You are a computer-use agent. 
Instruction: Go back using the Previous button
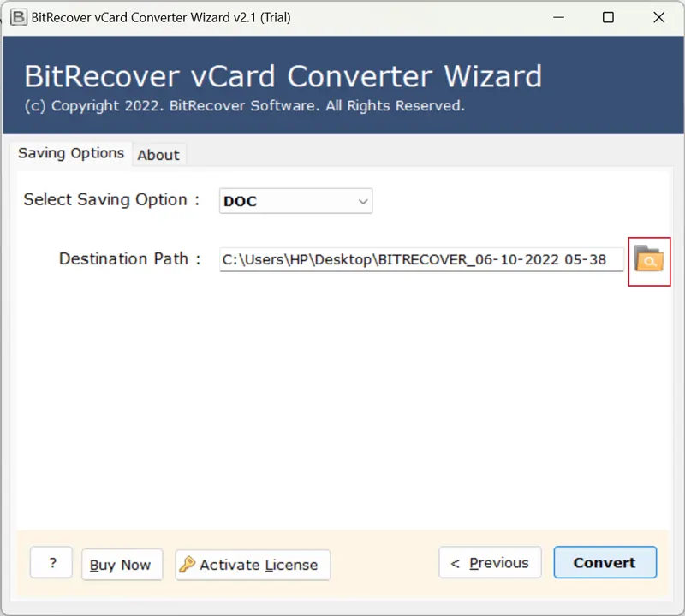tap(490, 562)
